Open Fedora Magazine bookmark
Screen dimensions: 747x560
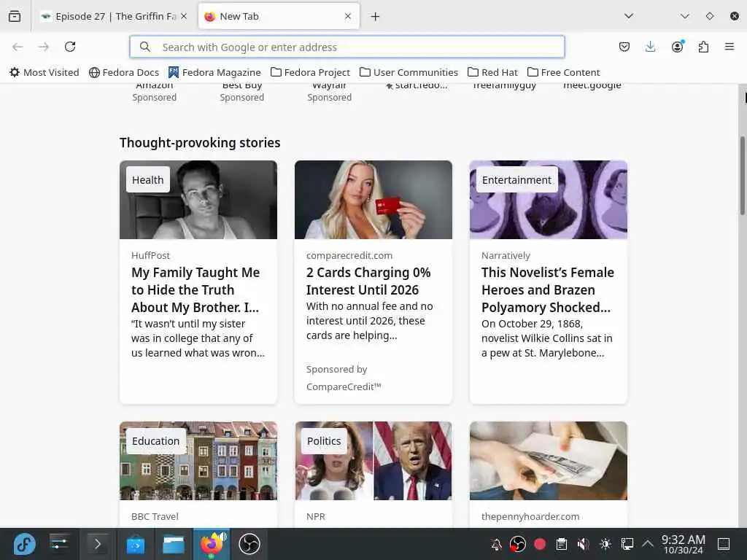click(x=215, y=72)
